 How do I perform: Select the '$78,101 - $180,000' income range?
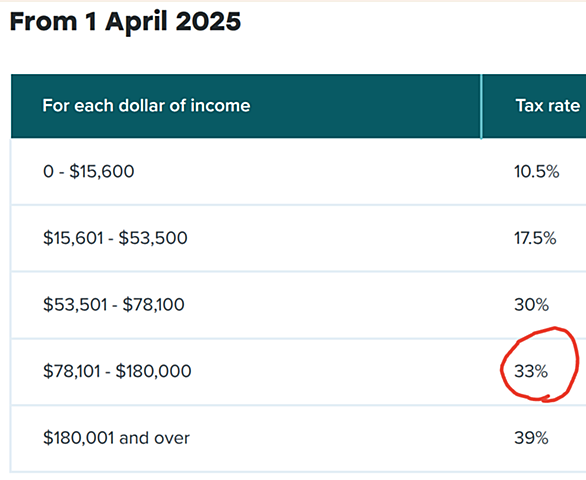pos(117,371)
